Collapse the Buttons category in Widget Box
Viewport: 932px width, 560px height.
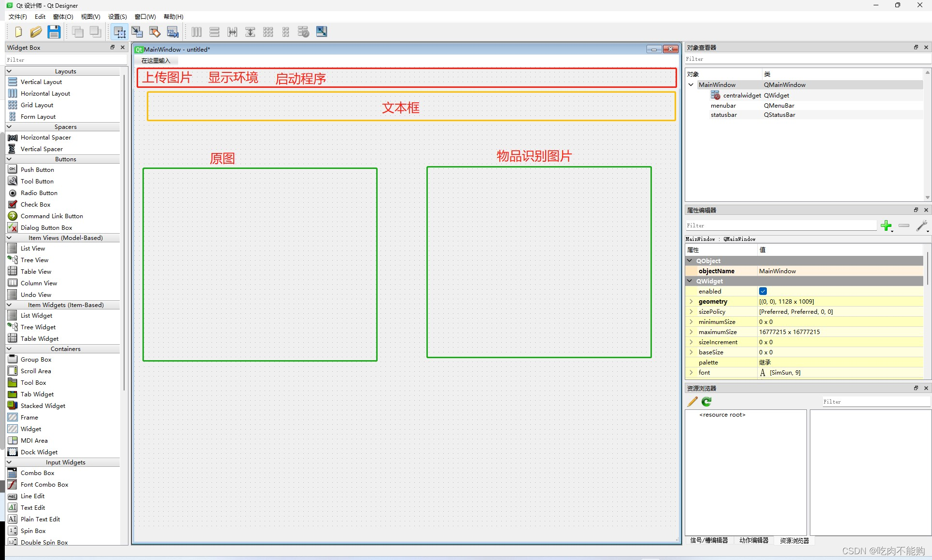tap(9, 159)
